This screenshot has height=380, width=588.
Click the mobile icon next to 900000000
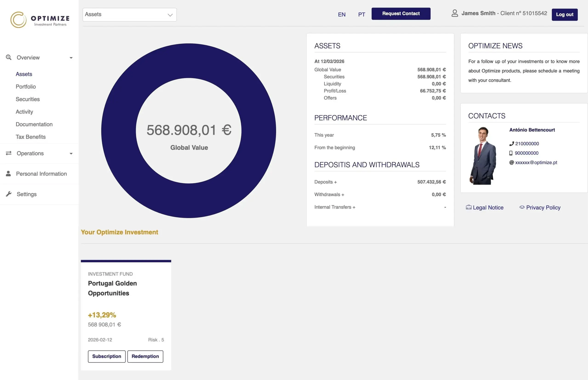click(x=511, y=153)
